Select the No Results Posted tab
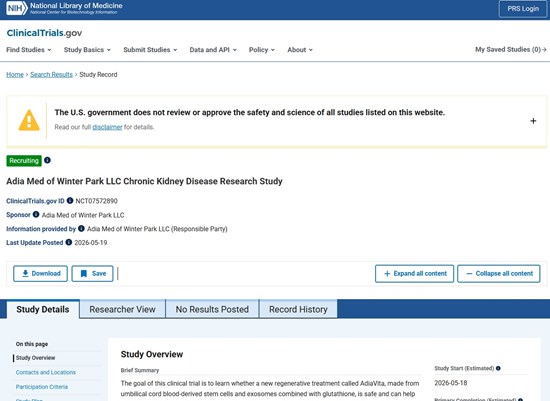This screenshot has width=550, height=401. 212,309
